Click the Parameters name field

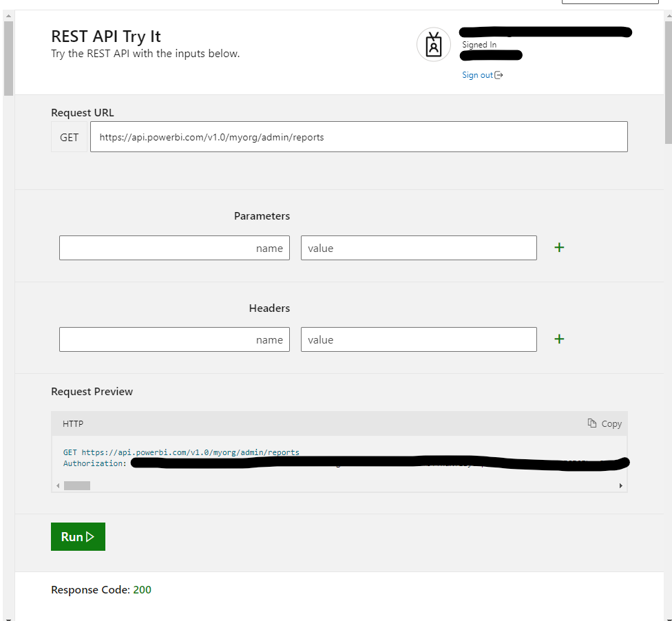(x=174, y=248)
